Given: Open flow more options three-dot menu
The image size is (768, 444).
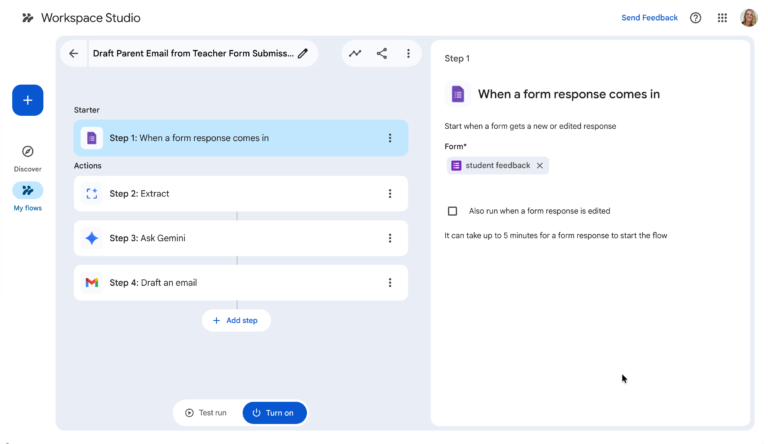Looking at the screenshot, I should click(x=408, y=53).
